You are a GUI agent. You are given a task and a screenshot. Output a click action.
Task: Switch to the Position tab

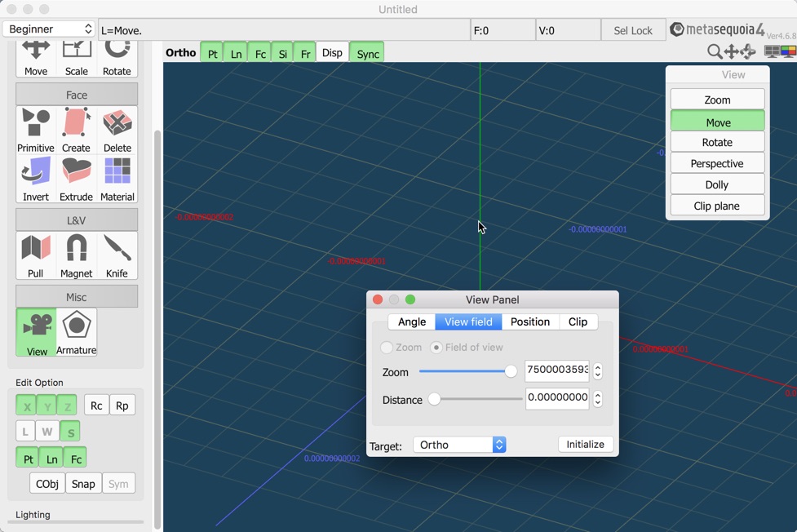(530, 321)
